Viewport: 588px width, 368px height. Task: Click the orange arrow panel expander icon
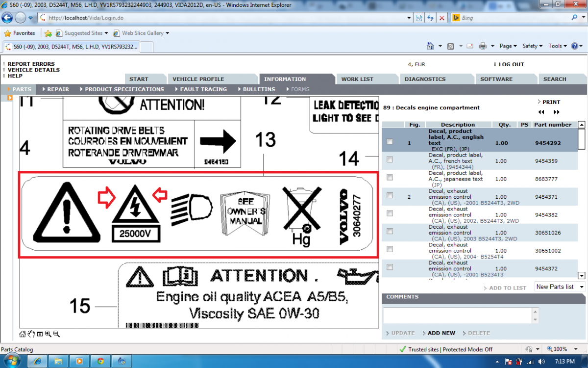[x=10, y=98]
